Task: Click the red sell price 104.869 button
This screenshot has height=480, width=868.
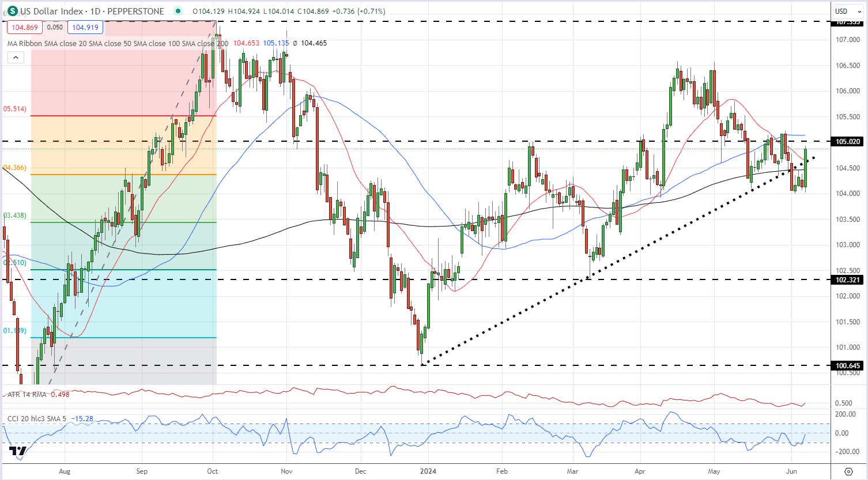Action: (25, 27)
